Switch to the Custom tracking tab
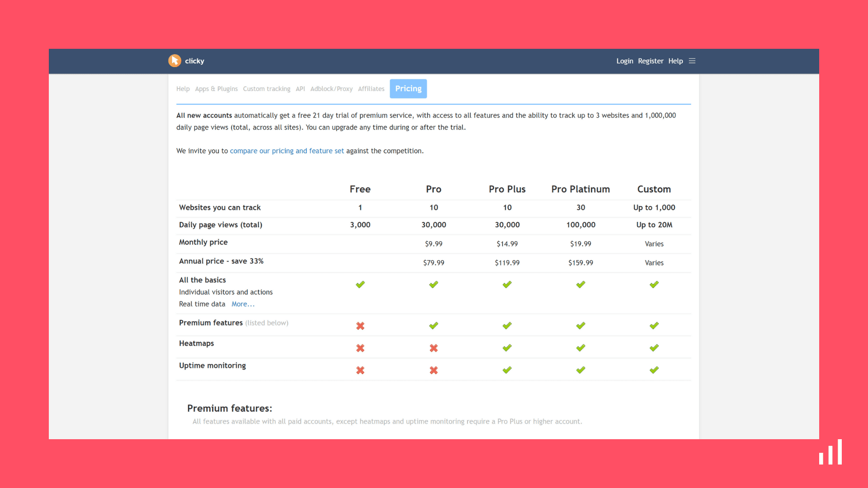The image size is (868, 488). coord(267,89)
